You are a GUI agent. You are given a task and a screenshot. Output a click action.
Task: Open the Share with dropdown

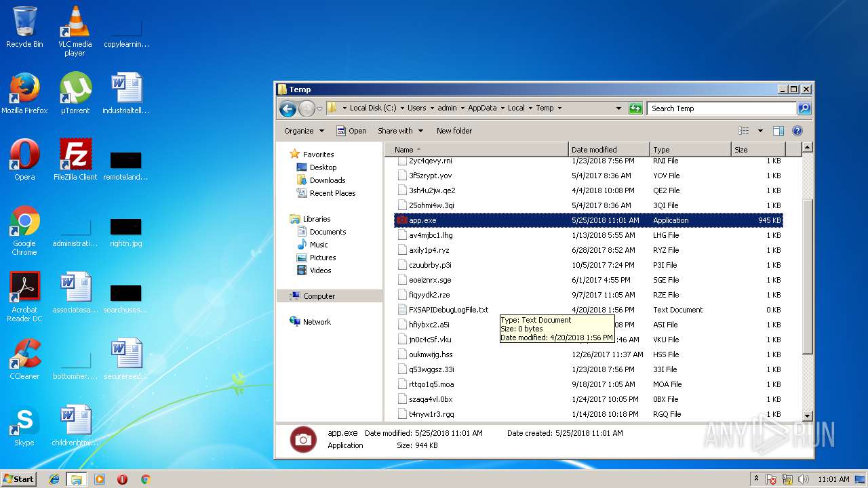click(x=400, y=131)
